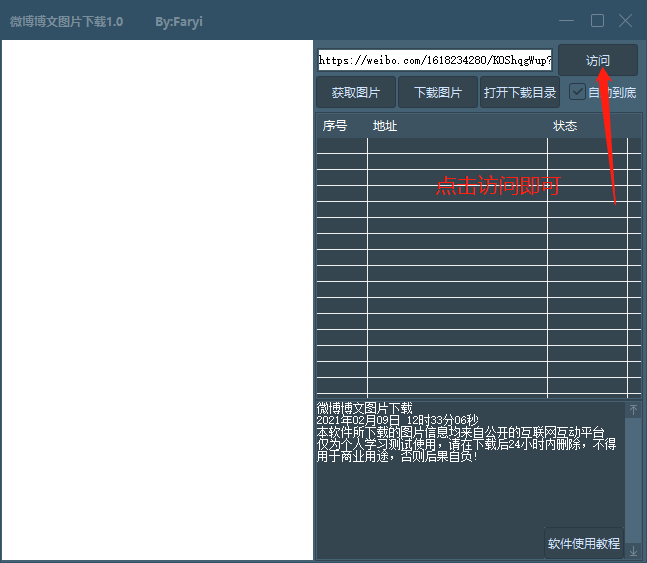Minimize the 微博博文图片下载 window
The height and width of the screenshot is (563, 647).
click(567, 21)
